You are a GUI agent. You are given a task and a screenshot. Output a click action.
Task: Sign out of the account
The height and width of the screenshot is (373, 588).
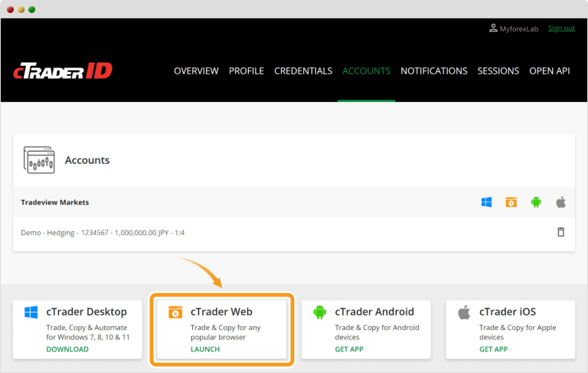561,28
